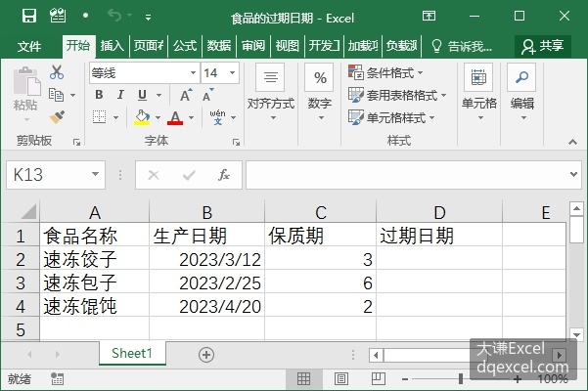Switch to the 数据 tab
This screenshot has width=588, height=391.
pyautogui.click(x=218, y=46)
